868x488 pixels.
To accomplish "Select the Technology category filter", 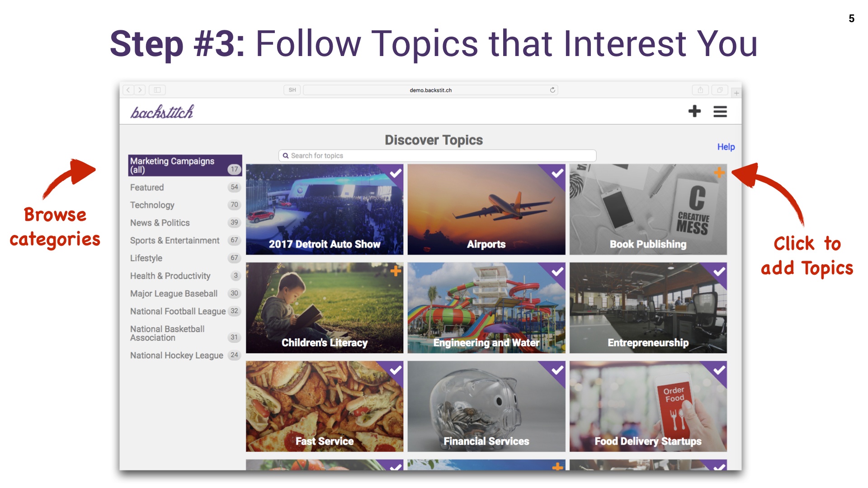I will (151, 204).
